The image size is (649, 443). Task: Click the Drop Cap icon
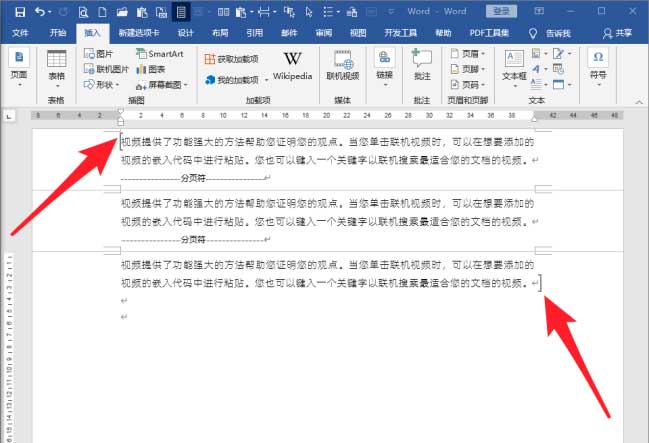click(x=536, y=84)
